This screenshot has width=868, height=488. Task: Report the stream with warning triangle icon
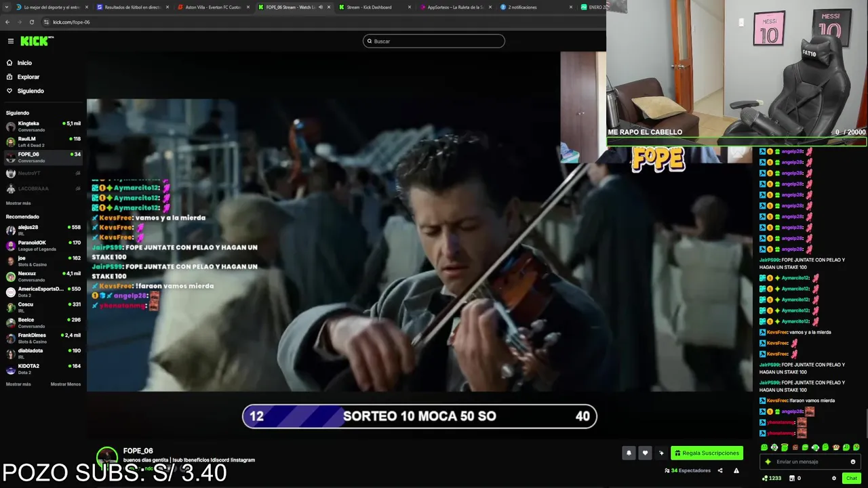tap(736, 470)
